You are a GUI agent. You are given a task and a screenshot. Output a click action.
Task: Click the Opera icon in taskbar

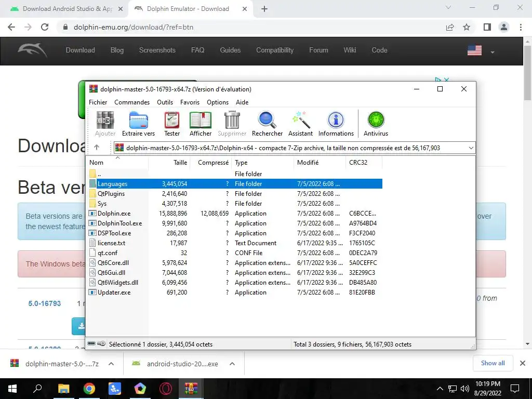(166, 389)
